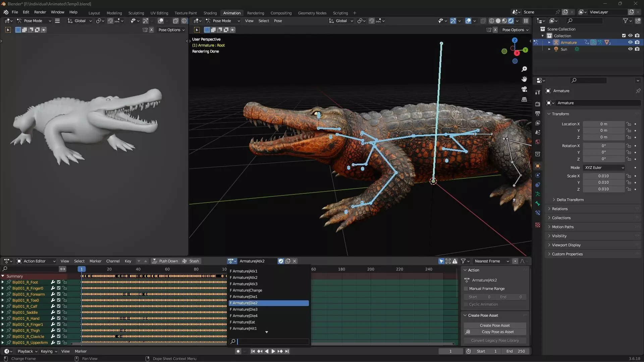Click the viewport pan hand icon

pyautogui.click(x=524, y=79)
